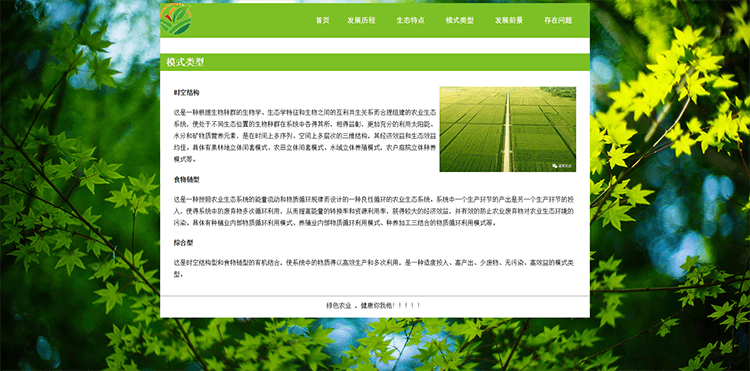
Task: Click the 食物链型 subheading
Action: click(187, 180)
